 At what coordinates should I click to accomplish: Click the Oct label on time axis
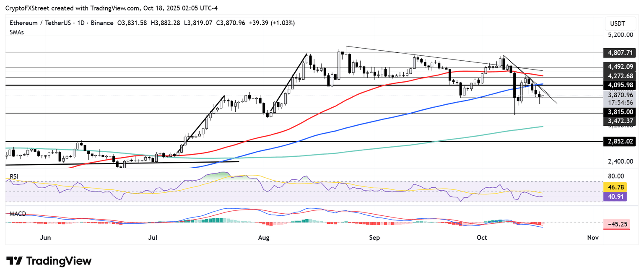click(x=482, y=238)
